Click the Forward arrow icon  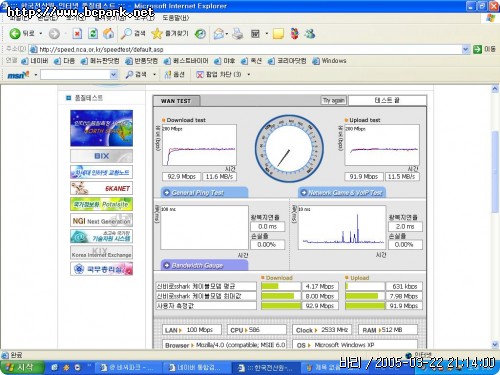(x=54, y=33)
